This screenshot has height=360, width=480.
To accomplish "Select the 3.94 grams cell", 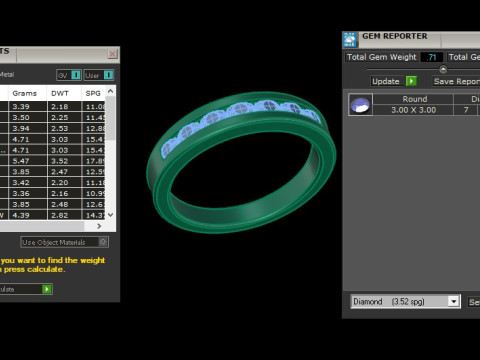I will point(28,128).
